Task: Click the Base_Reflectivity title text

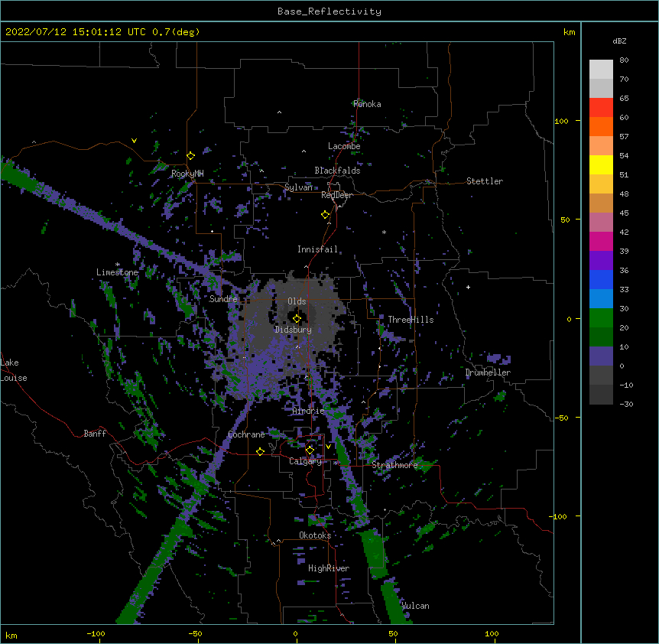Action: point(329,11)
